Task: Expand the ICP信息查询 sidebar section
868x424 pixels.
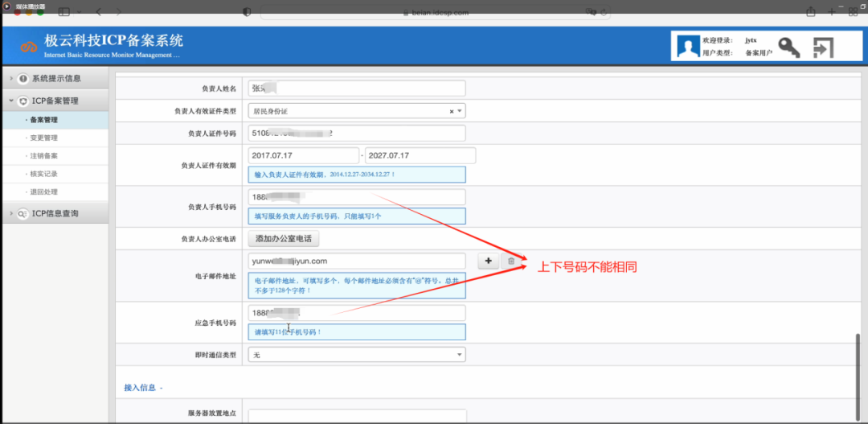Action: coord(55,213)
